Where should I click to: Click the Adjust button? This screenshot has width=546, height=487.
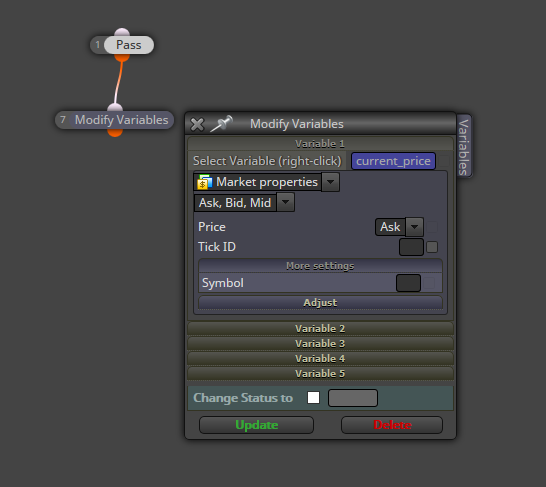(320, 303)
